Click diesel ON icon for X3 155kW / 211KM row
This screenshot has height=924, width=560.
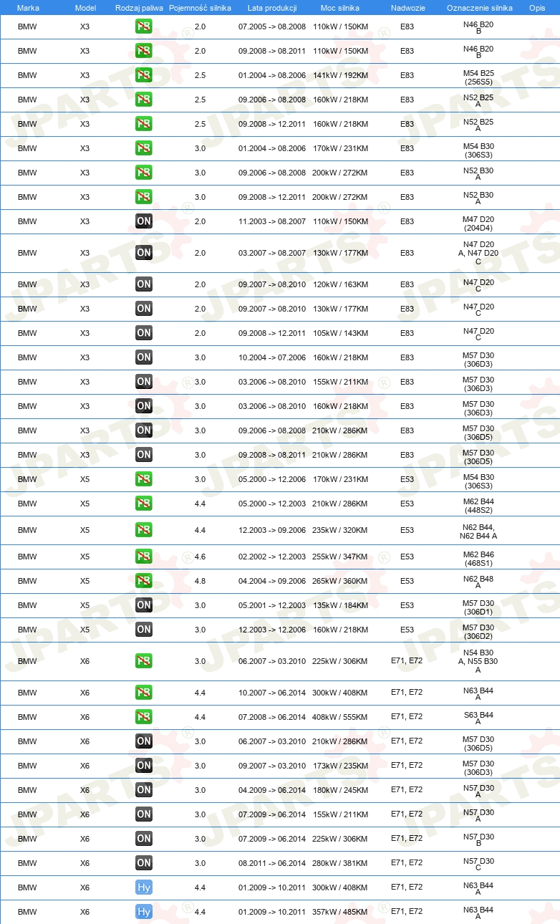coord(144,382)
